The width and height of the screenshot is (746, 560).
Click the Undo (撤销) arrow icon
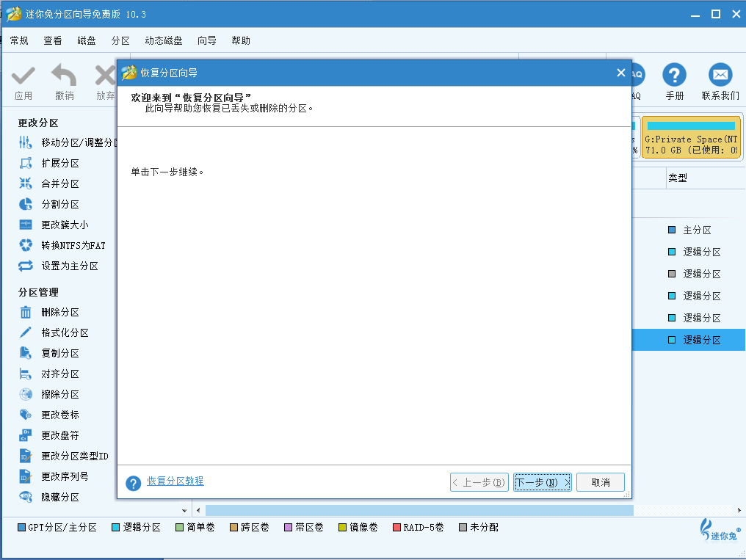(64, 75)
